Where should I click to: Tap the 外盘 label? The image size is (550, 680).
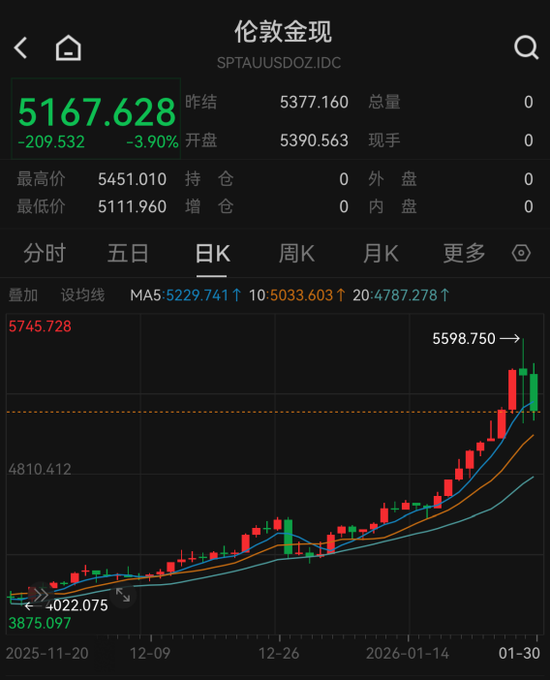coord(393,179)
